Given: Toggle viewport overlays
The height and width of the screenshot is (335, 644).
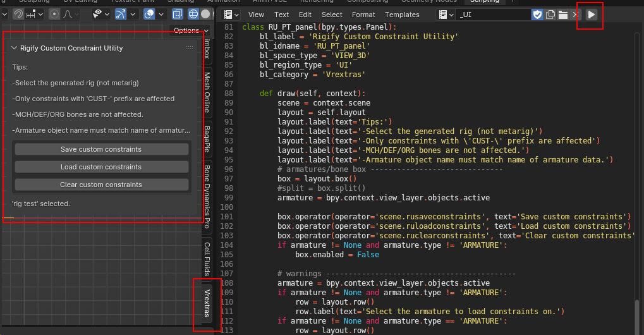Looking at the screenshot, I should [x=149, y=15].
